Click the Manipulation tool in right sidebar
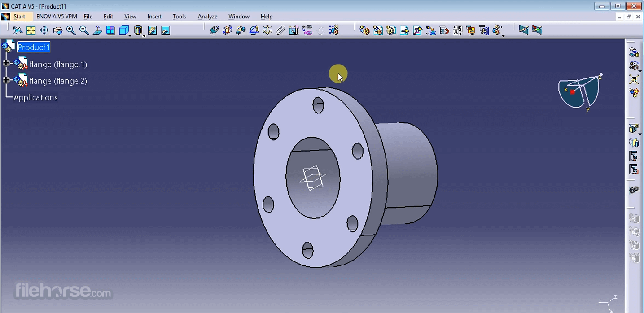 coord(634,52)
